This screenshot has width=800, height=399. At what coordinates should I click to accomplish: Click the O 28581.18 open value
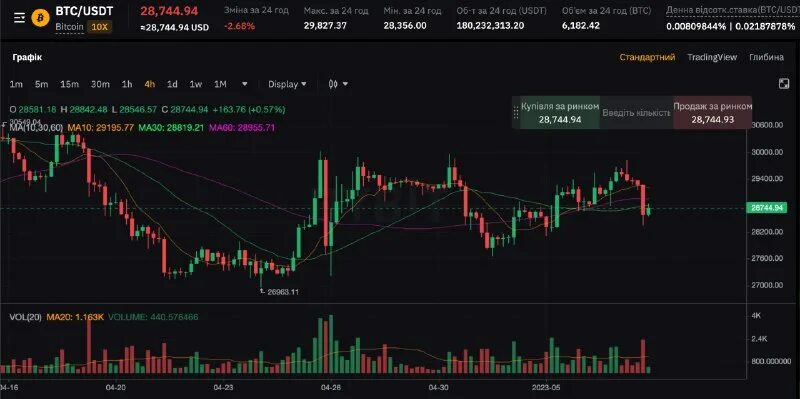click(x=33, y=109)
